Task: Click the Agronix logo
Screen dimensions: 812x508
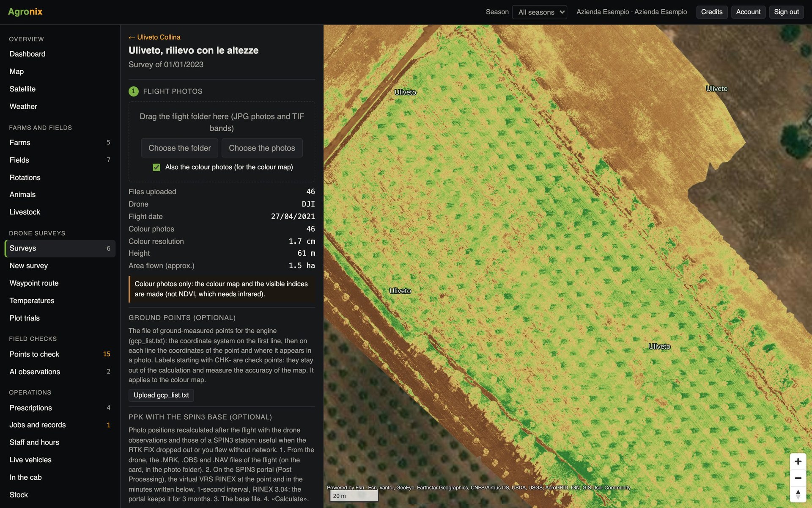Action: tap(25, 12)
